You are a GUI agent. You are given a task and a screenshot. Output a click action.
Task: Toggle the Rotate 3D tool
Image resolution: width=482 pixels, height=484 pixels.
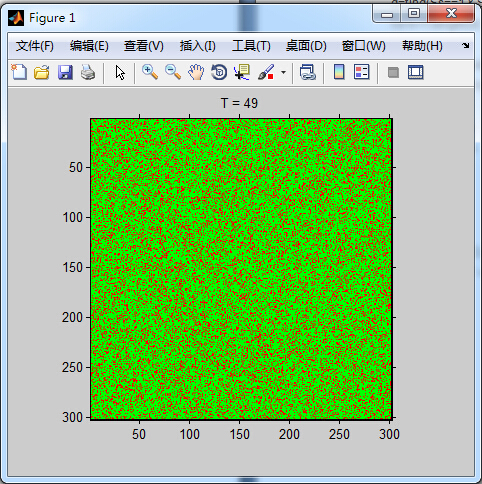click(x=219, y=72)
